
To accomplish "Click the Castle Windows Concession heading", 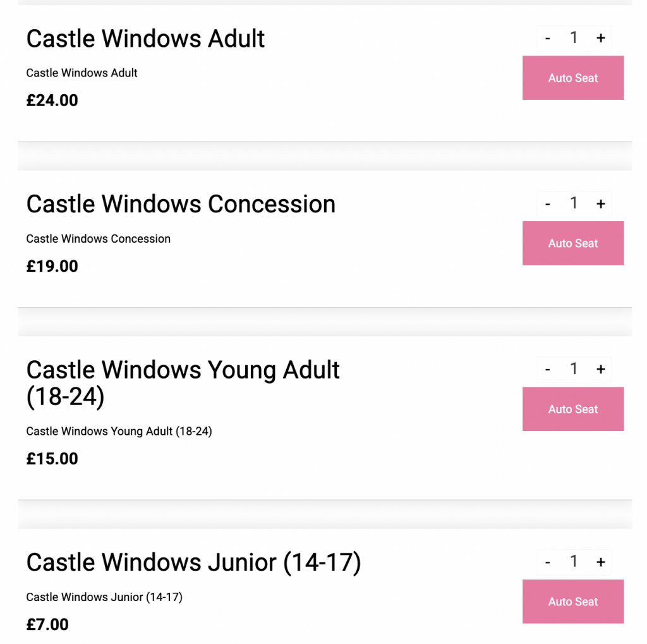I will coord(181,204).
